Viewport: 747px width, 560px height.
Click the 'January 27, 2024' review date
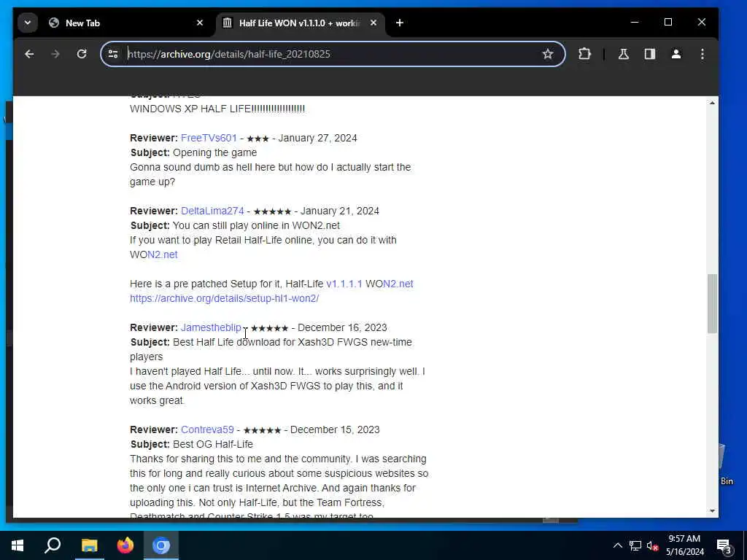point(317,138)
